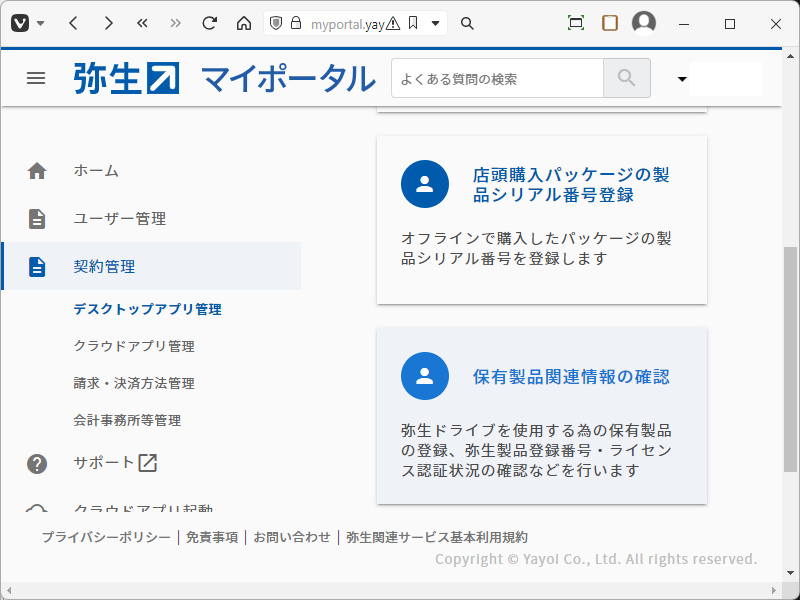The height and width of the screenshot is (600, 800).
Task: Click the scrollbar up arrow
Action: click(790, 56)
